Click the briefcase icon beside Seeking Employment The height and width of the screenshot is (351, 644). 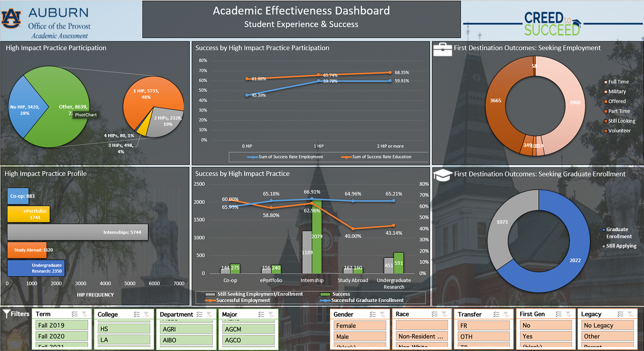pos(442,49)
